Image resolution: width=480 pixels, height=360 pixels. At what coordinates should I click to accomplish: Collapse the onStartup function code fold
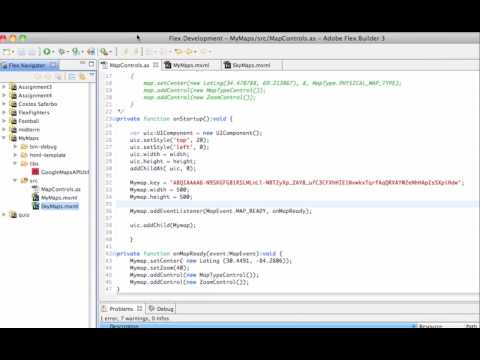(114, 119)
